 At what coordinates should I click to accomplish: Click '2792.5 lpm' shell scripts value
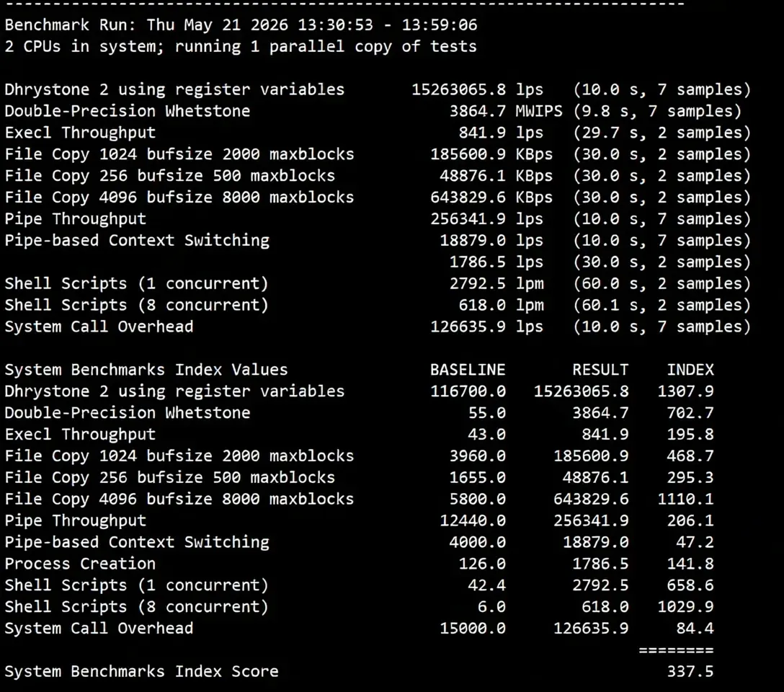496,283
